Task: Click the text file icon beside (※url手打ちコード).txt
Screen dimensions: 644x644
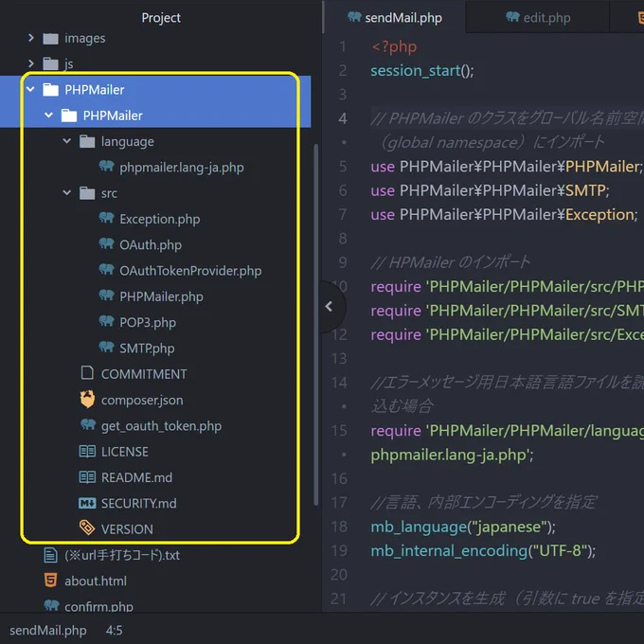Action: click(50, 555)
